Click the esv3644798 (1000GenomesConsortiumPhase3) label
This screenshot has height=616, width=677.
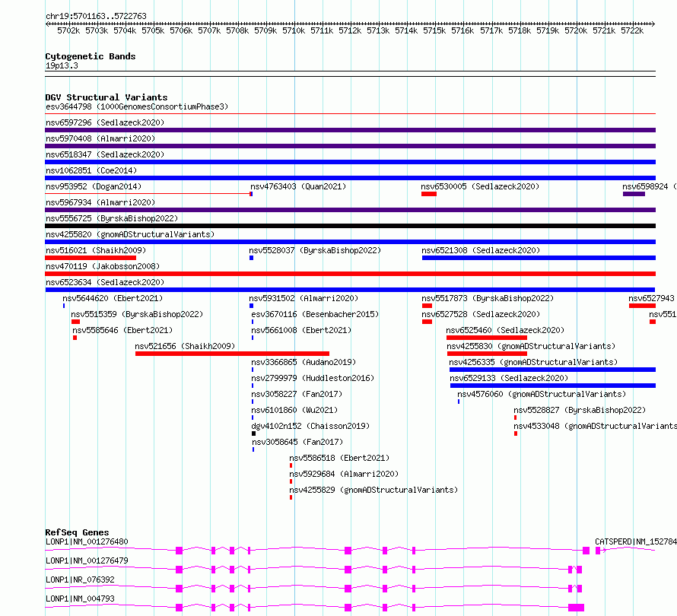(x=137, y=106)
